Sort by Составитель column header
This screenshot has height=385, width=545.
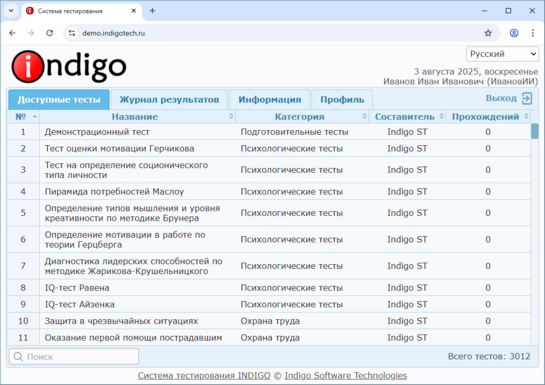pyautogui.click(x=407, y=117)
